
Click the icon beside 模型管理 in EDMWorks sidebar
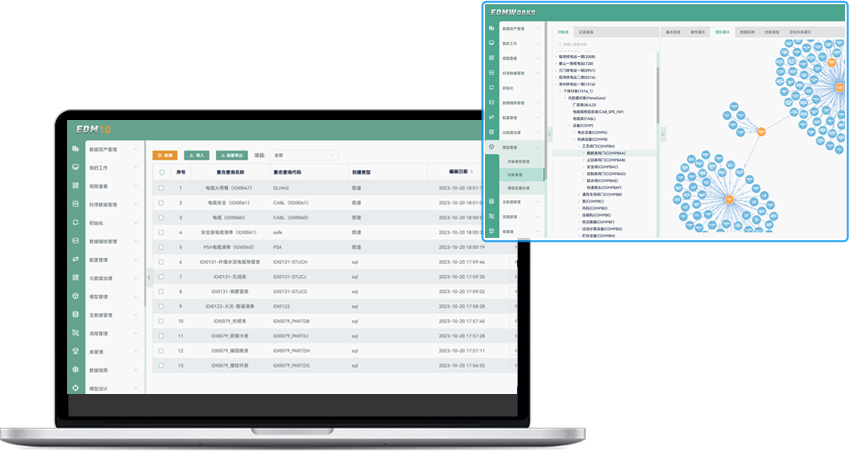(x=491, y=147)
